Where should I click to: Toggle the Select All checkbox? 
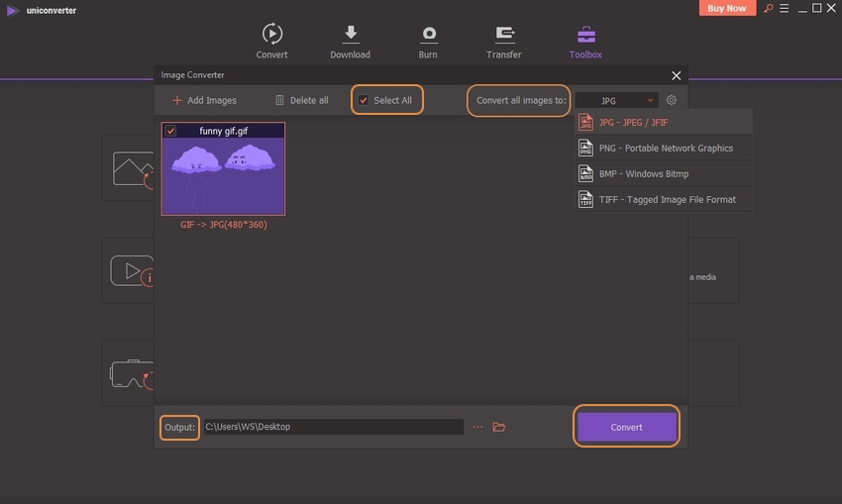pos(364,100)
